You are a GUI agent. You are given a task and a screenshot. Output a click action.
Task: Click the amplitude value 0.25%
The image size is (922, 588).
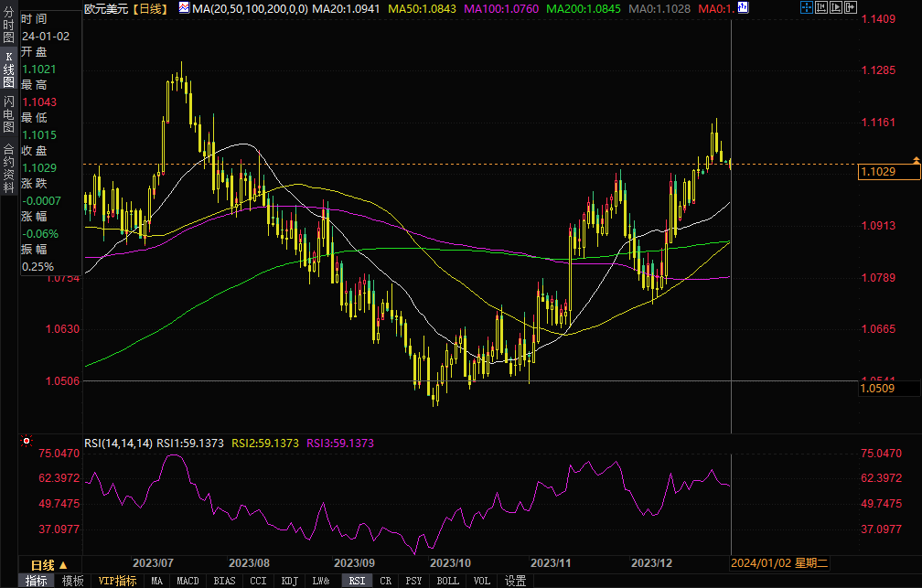(38, 266)
